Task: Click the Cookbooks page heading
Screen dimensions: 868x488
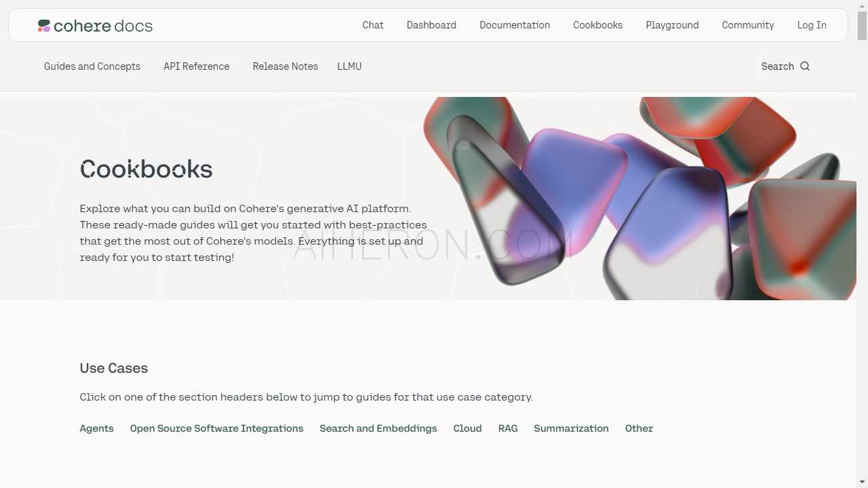Action: coord(146,169)
